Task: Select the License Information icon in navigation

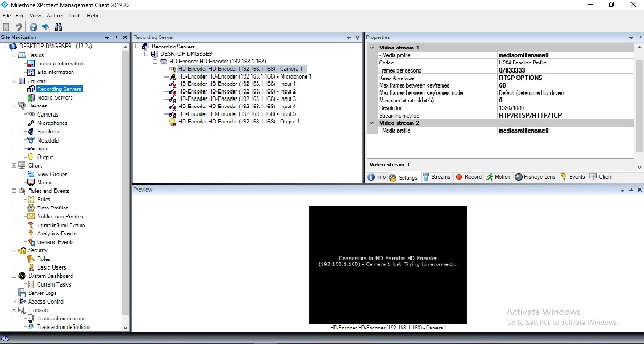Action: coord(31,64)
